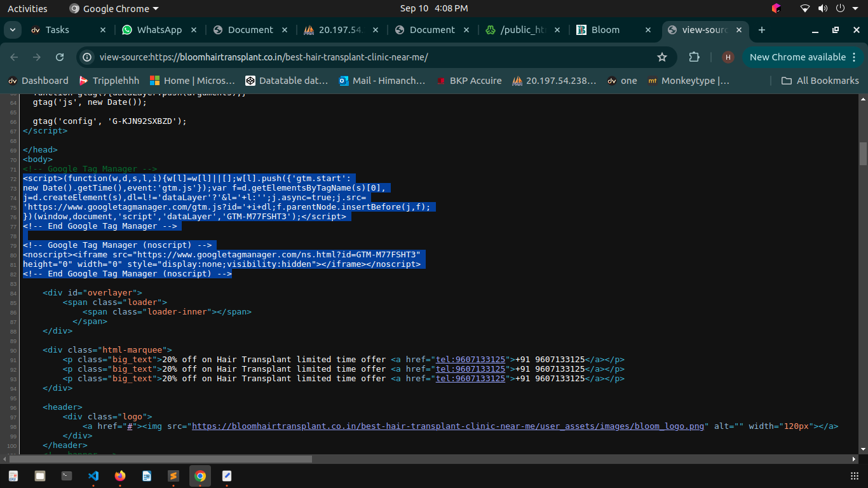Switch to the /public_html tab

pyautogui.click(x=523, y=30)
